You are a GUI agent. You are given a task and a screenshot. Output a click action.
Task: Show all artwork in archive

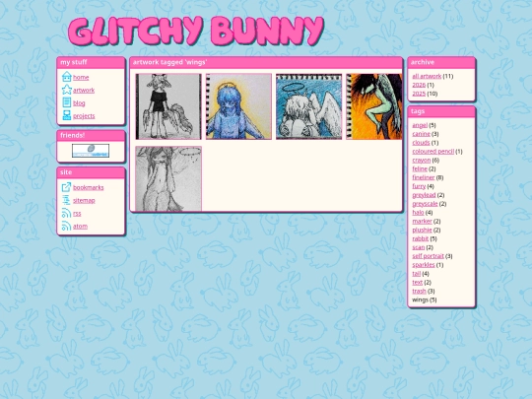(427, 76)
